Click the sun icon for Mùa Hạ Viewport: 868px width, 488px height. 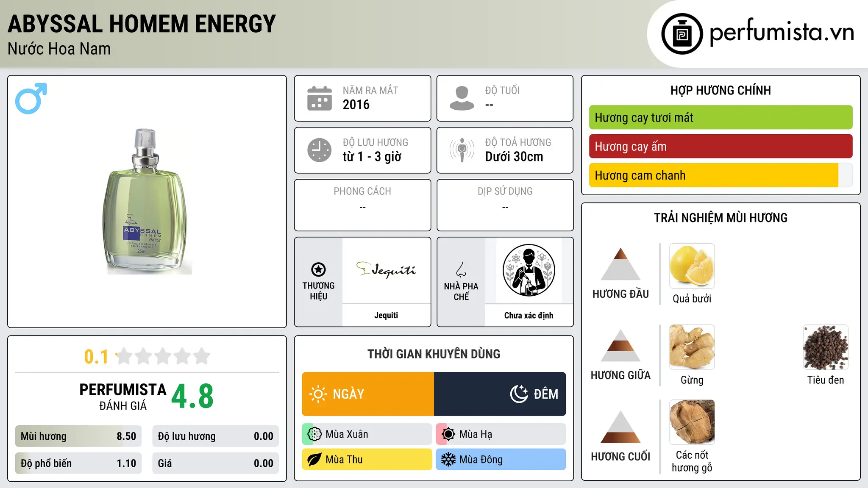pyautogui.click(x=448, y=434)
